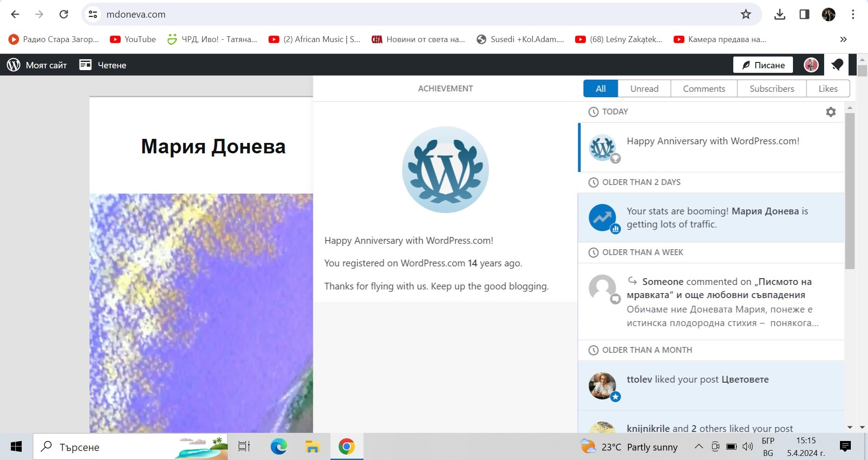The height and width of the screenshot is (460, 868).
Task: Reload the current page
Action: [64, 14]
